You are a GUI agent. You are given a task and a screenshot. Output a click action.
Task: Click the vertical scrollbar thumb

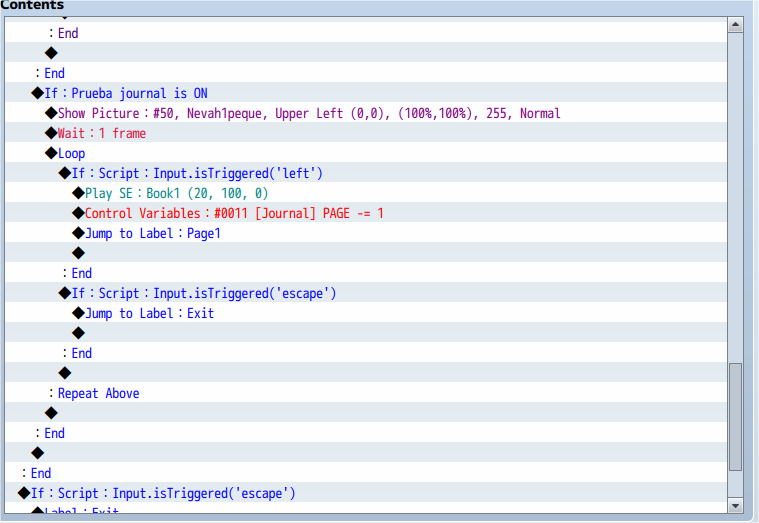pos(735,416)
